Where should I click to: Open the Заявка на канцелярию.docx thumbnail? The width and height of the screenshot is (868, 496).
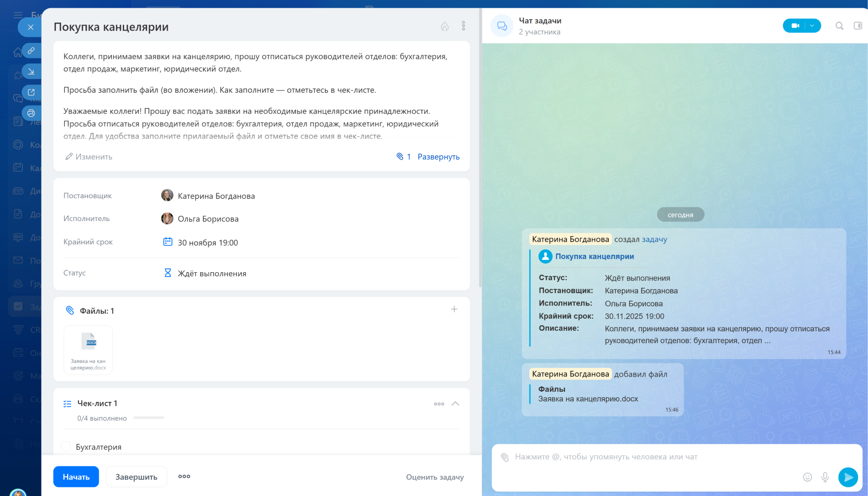pyautogui.click(x=88, y=350)
